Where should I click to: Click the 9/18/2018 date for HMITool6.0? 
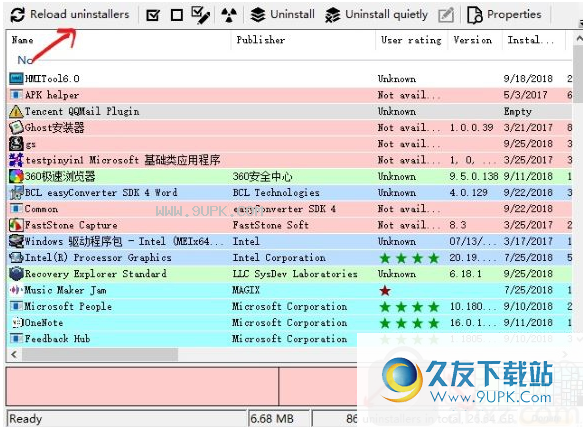[x=528, y=78]
